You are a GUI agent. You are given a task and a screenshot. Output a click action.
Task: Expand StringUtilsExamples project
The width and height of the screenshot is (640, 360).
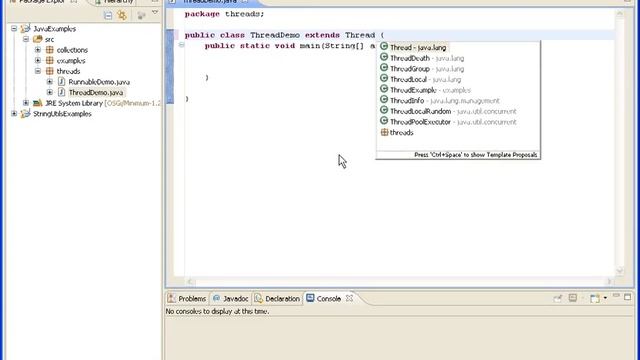point(14,113)
